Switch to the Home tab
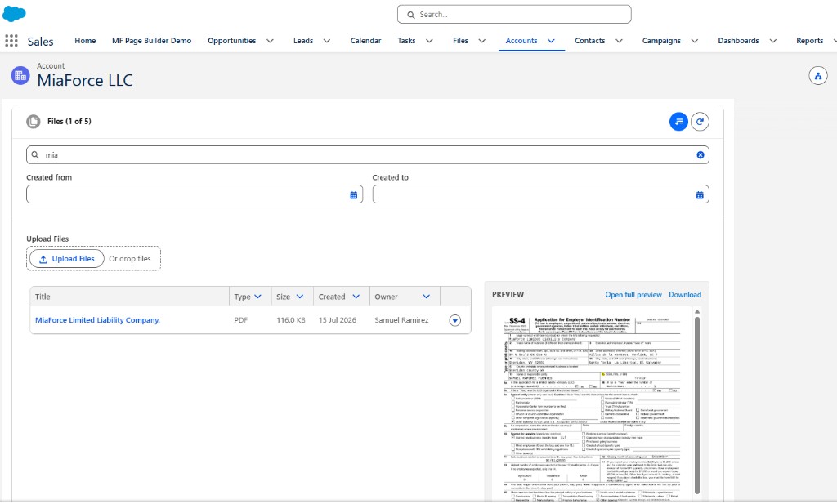 [x=85, y=41]
